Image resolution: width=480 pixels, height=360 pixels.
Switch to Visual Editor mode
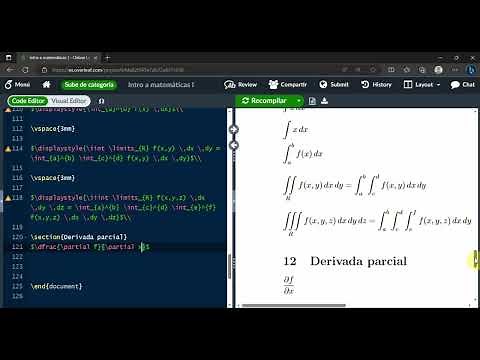click(69, 101)
